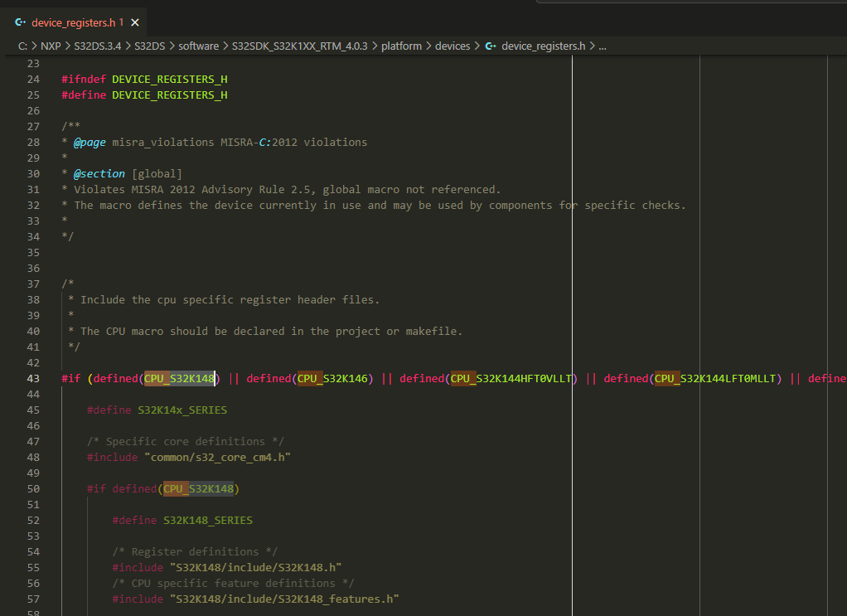Select the S32DS breadcrumb item
847x616 pixels.
point(151,46)
